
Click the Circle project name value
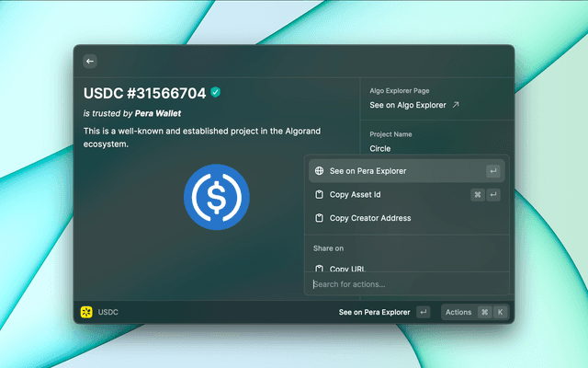click(380, 148)
